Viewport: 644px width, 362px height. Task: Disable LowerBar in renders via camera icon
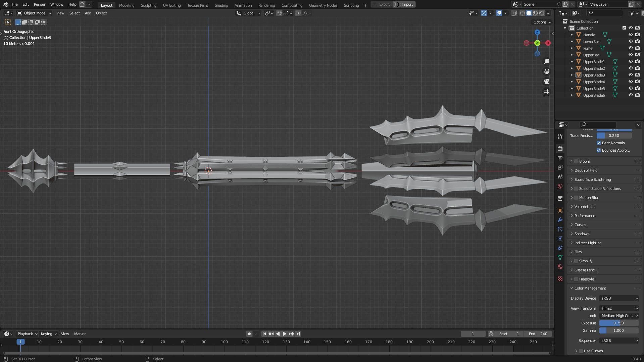pos(637,41)
